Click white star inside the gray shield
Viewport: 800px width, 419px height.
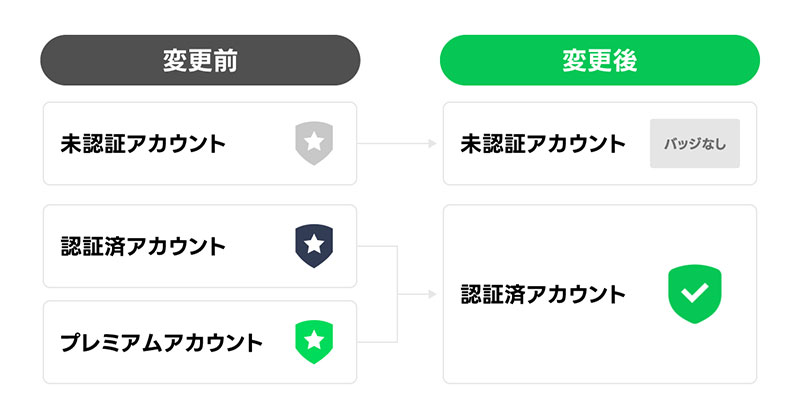[x=314, y=142]
